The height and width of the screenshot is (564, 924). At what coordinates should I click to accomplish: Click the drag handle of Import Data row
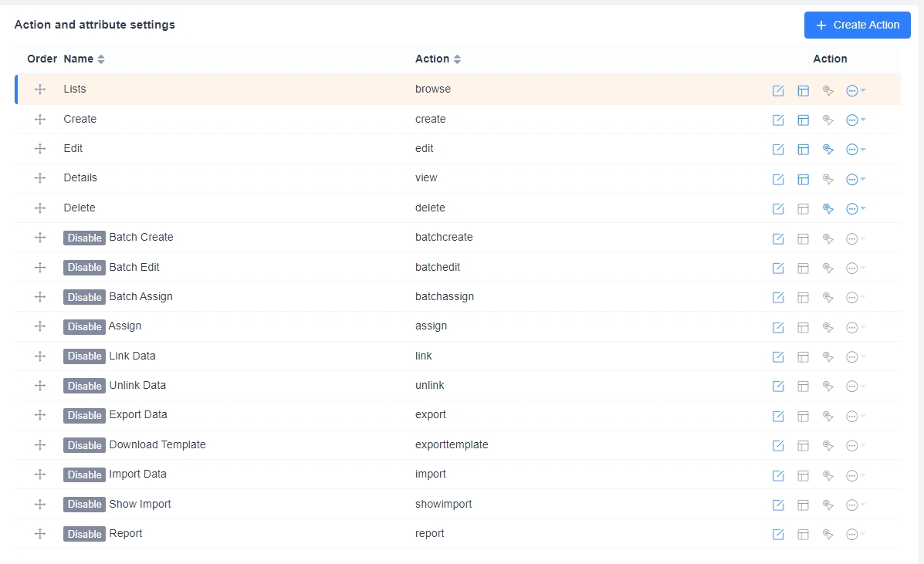(x=41, y=475)
